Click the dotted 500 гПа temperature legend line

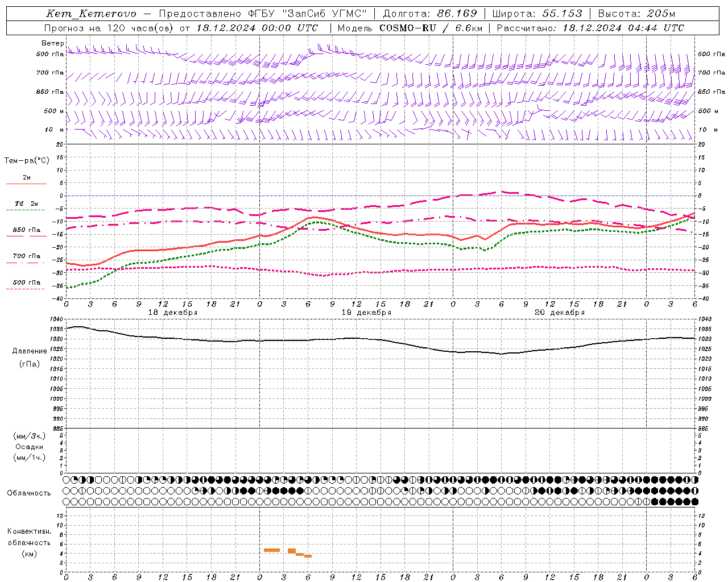26,289
